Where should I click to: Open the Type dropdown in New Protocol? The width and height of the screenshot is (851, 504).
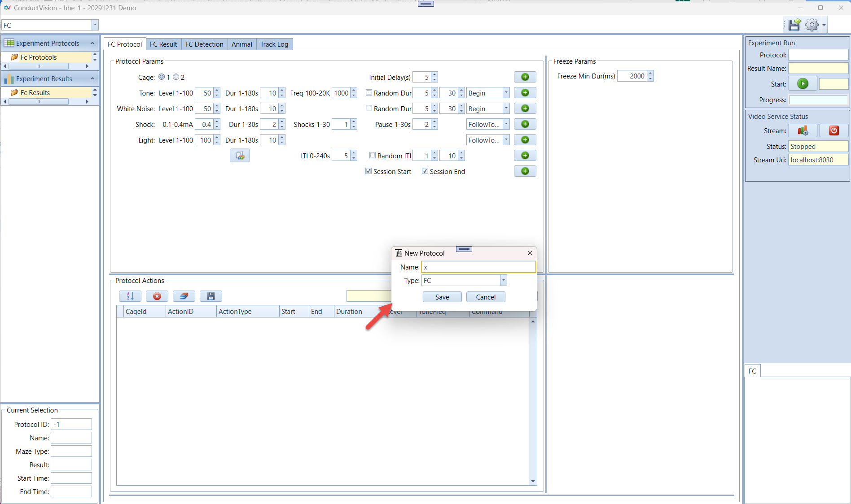[503, 281]
